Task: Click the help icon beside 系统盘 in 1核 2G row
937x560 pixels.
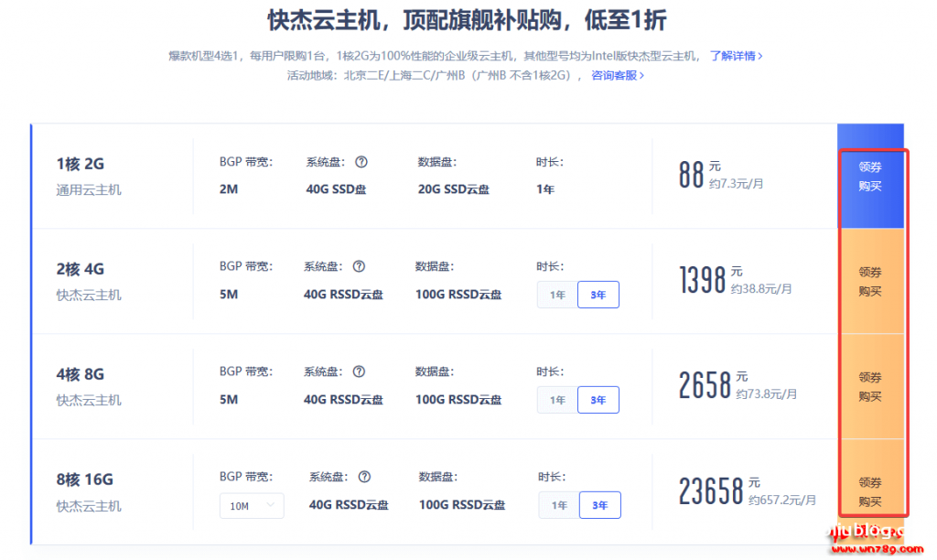Action: [x=361, y=162]
